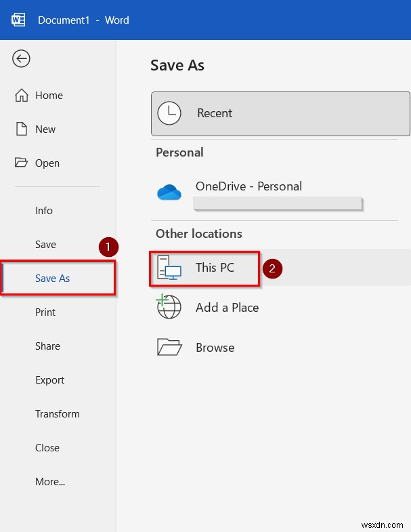The height and width of the screenshot is (532, 411).
Task: Click the Browse folder icon
Action: pos(169,347)
